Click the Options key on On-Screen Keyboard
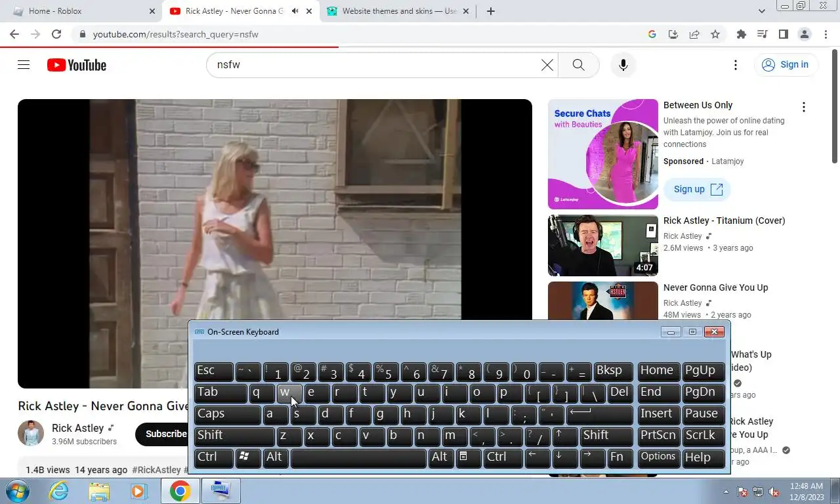The height and width of the screenshot is (504, 840). pos(658,457)
